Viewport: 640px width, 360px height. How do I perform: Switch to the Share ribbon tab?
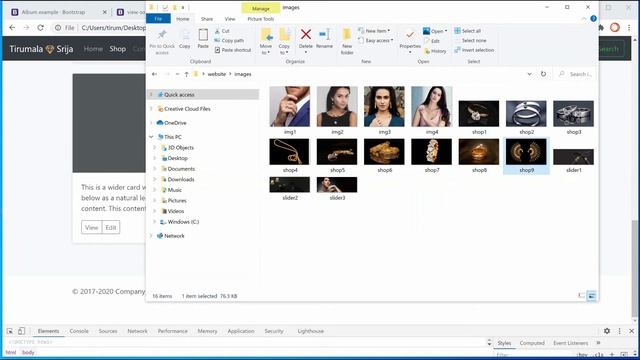207,19
